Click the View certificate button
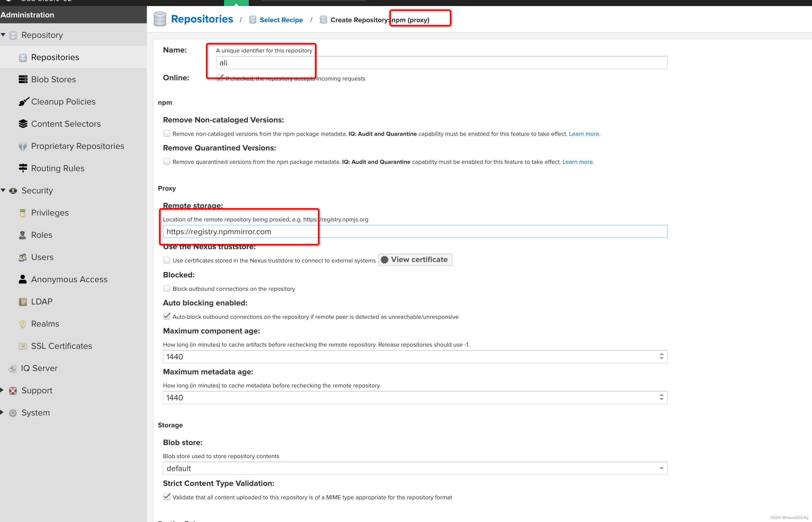This screenshot has height=522, width=812. tap(415, 260)
